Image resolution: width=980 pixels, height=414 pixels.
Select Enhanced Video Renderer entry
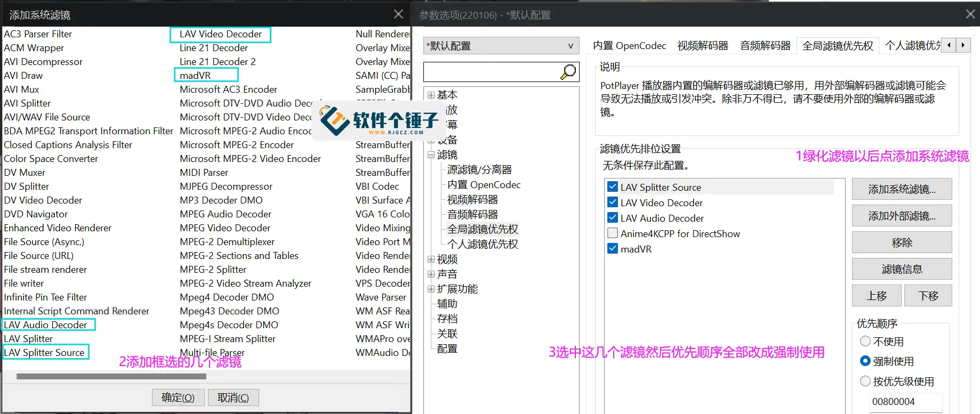click(x=58, y=228)
